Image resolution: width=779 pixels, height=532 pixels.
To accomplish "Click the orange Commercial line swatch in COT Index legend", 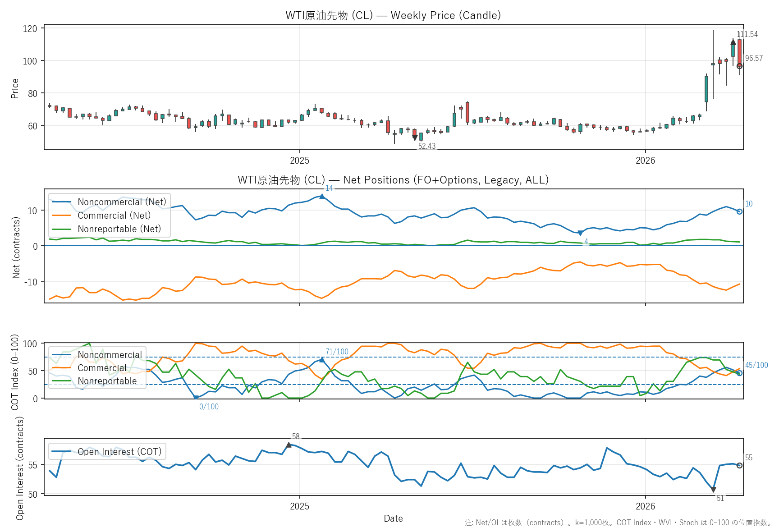I will [x=62, y=368].
